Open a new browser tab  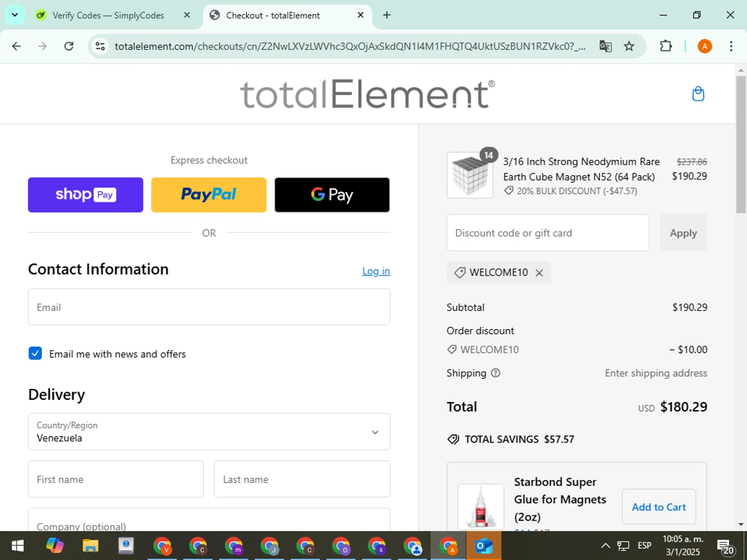(x=386, y=15)
